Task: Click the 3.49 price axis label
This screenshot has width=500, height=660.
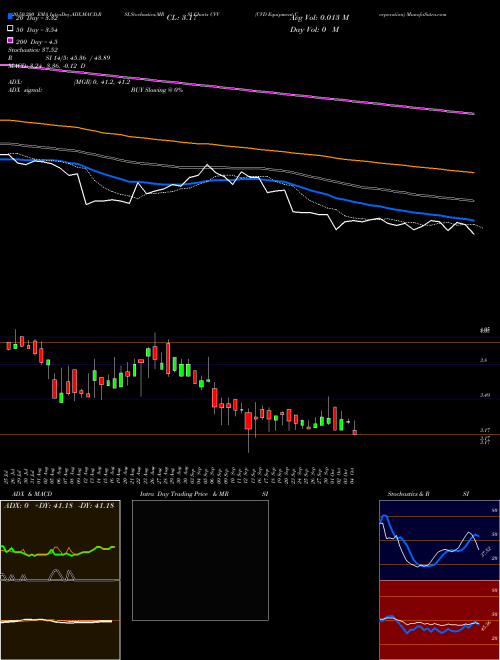Action: tap(484, 395)
